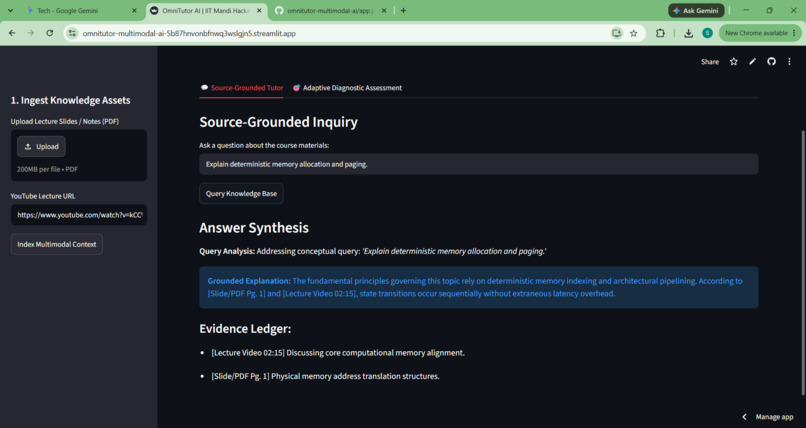Switch to the omnitutor-multimodal-ai GitHub tab
The height and width of the screenshot is (428, 806).
point(331,10)
